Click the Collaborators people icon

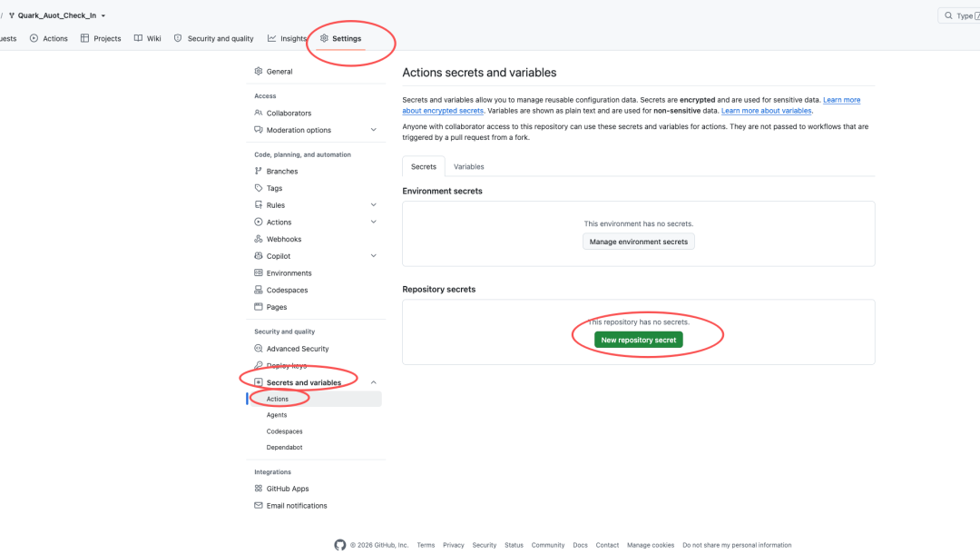click(258, 114)
